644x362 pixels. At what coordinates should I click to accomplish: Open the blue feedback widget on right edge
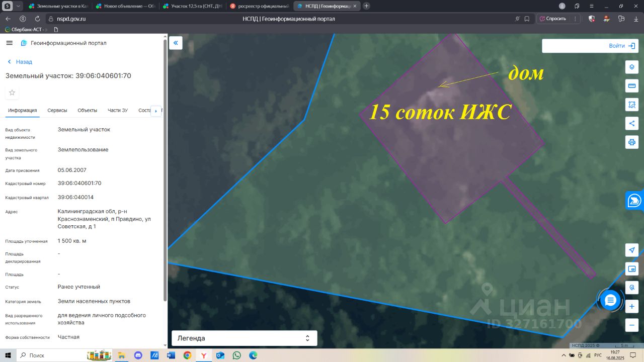point(634,200)
